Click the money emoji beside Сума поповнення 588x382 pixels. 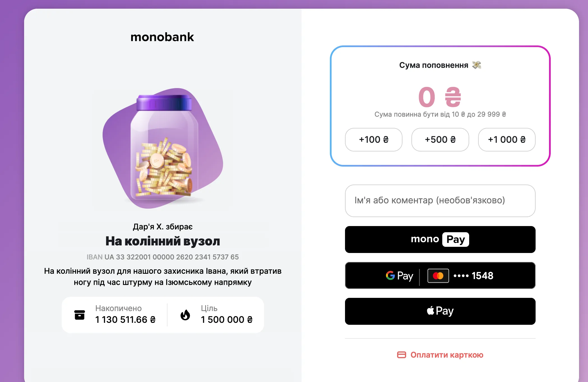pyautogui.click(x=476, y=65)
